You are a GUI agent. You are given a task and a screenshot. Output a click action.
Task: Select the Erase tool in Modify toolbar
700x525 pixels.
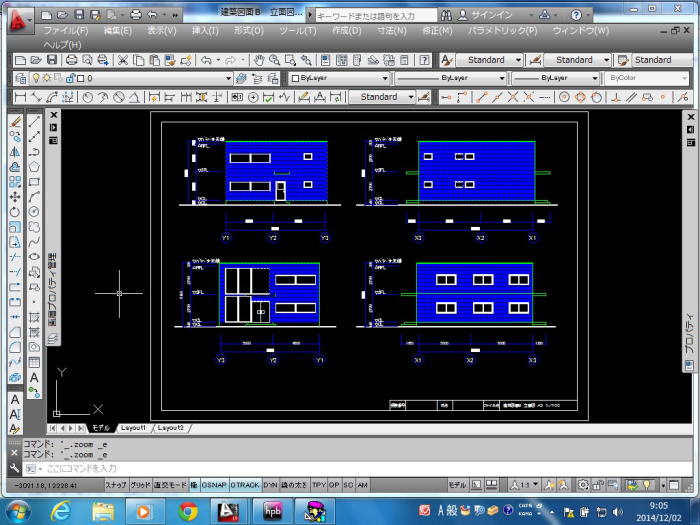(15, 121)
